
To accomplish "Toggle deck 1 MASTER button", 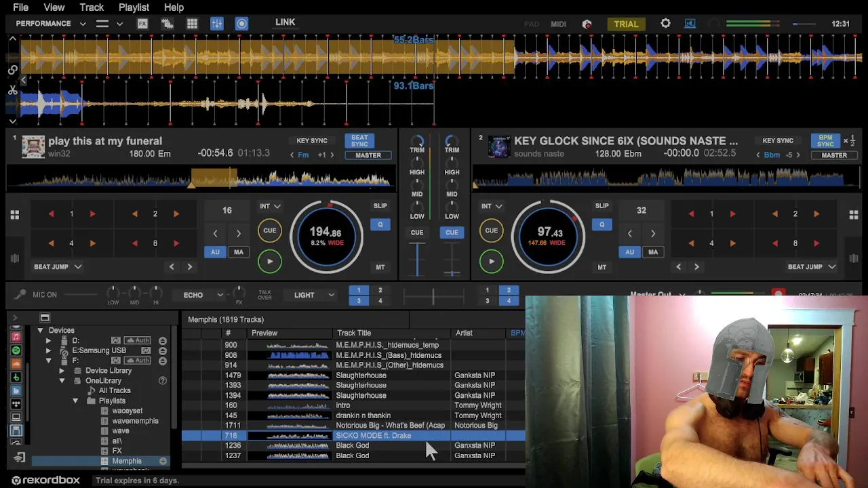I will pyautogui.click(x=368, y=155).
